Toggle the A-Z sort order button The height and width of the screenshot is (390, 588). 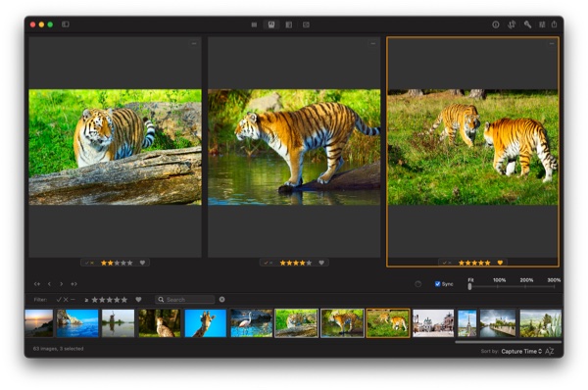tap(550, 352)
